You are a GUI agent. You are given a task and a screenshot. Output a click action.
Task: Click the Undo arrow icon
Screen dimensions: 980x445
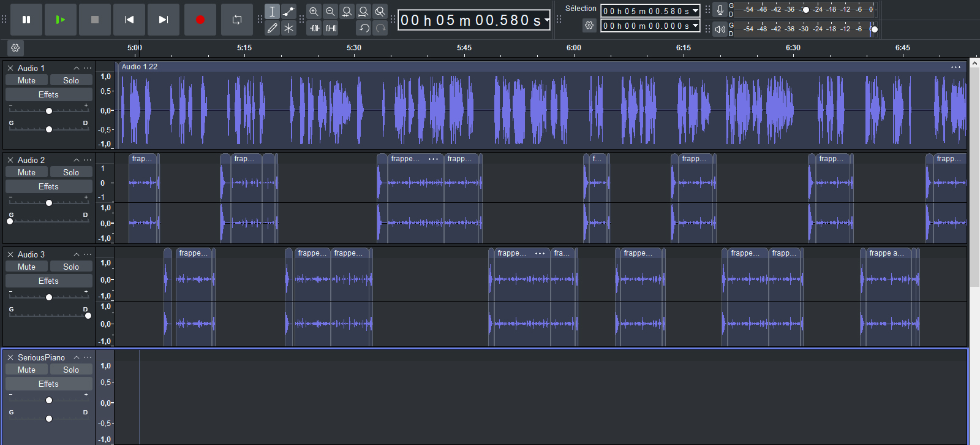[x=364, y=28]
